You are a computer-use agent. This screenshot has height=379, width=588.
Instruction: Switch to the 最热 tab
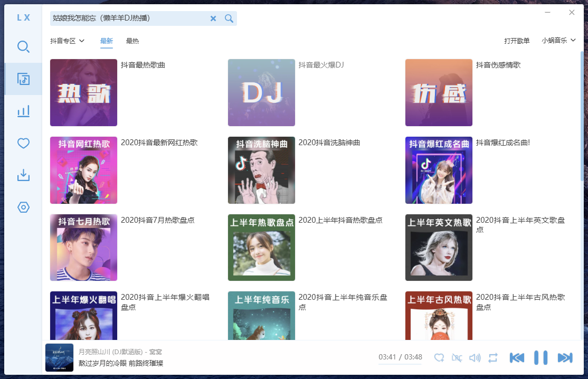[x=132, y=41]
